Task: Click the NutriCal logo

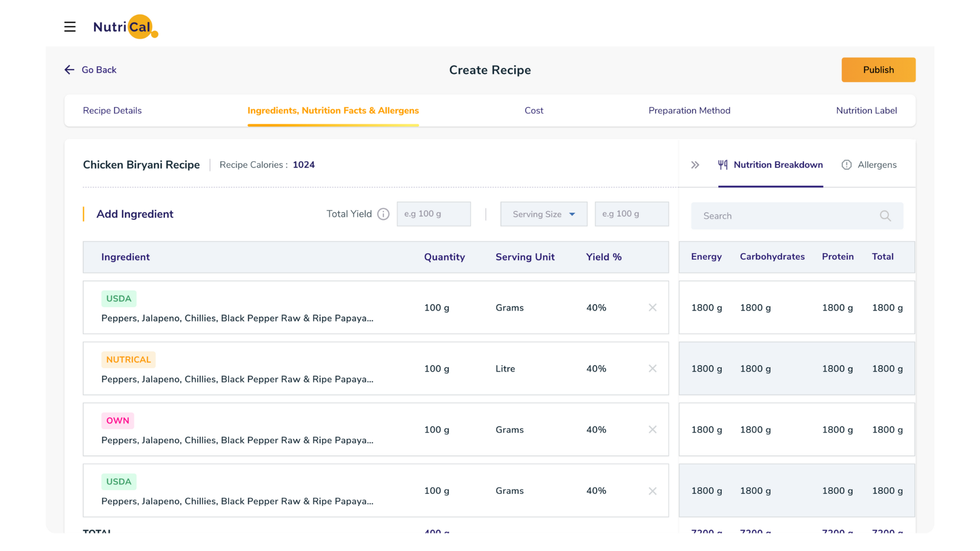Action: (125, 27)
